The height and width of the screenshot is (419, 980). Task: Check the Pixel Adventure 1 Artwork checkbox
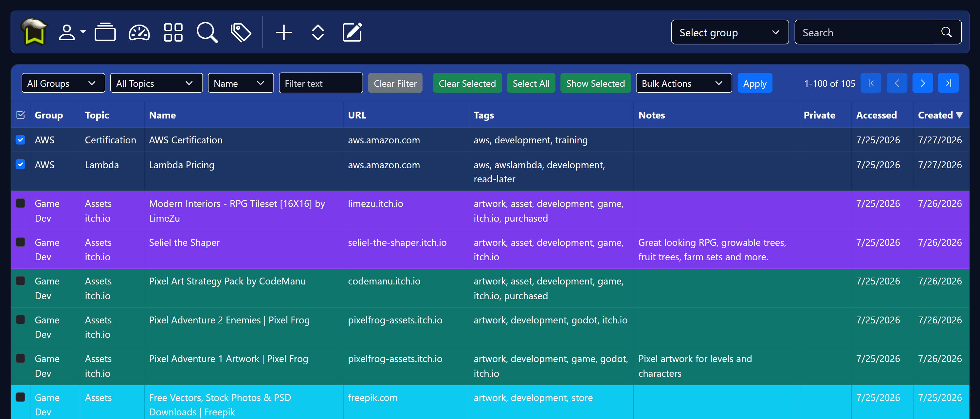pyautogui.click(x=21, y=358)
